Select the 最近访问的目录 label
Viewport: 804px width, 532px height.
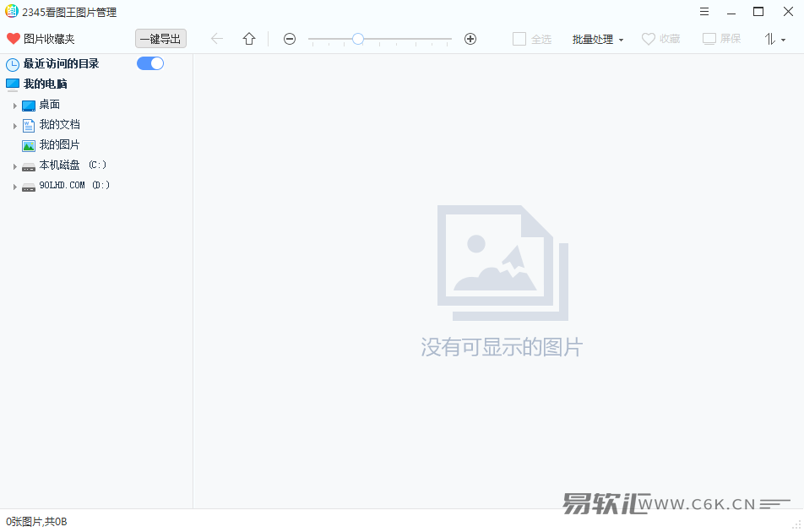tap(61, 63)
